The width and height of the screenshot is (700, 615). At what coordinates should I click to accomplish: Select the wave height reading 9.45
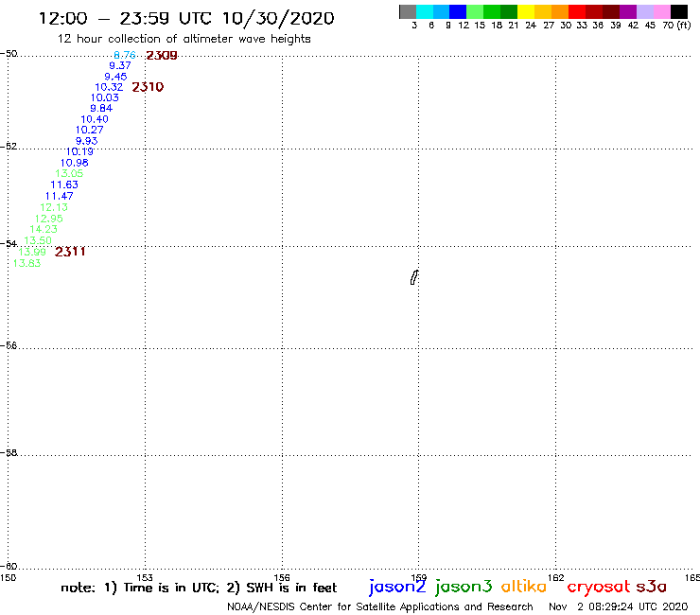tap(115, 77)
